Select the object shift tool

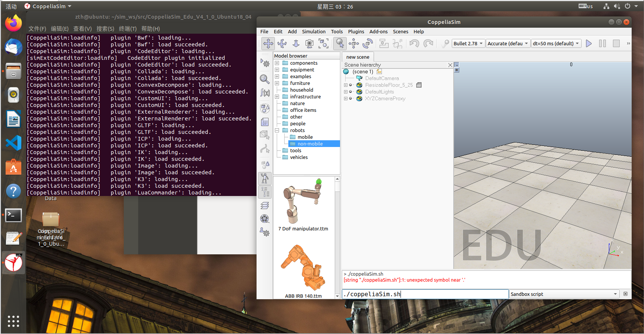[x=354, y=43]
